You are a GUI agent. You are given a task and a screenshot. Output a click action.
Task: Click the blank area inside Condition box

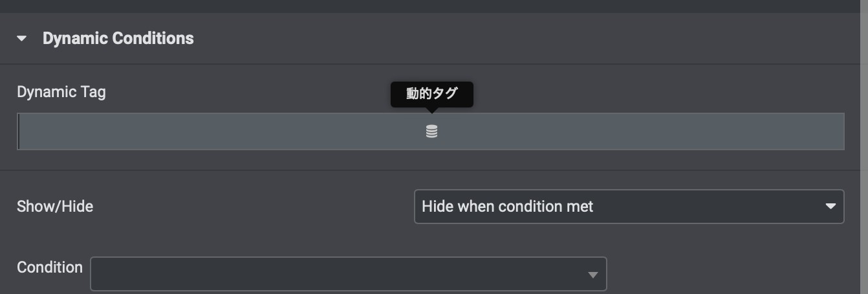tap(336, 274)
